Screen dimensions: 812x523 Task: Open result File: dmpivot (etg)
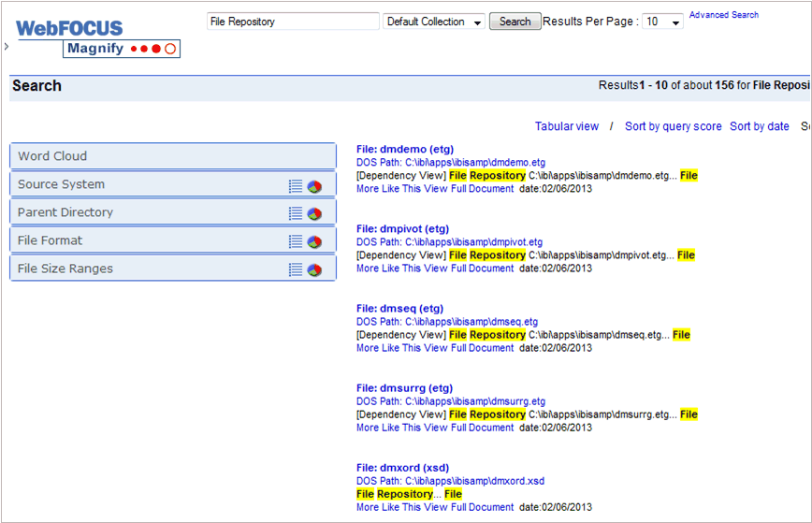click(x=402, y=229)
